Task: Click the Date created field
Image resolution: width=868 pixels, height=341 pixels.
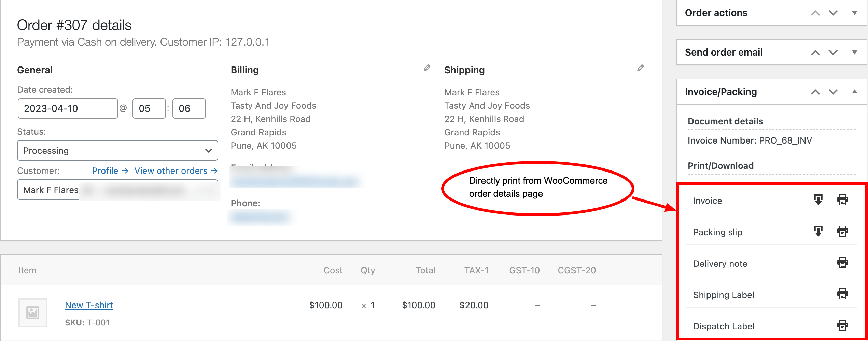Action: point(68,108)
